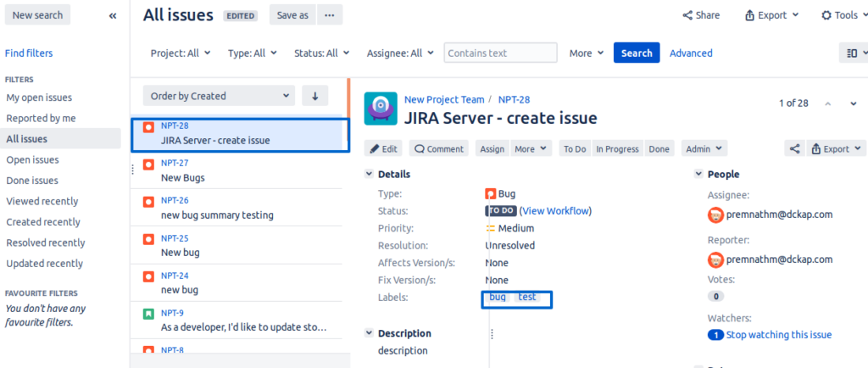Click the share icon in issue toolbar
This screenshot has height=368, width=868.
pyautogui.click(x=794, y=149)
